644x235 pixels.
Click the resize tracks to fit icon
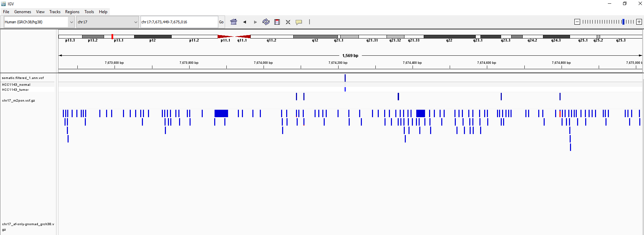click(x=288, y=22)
